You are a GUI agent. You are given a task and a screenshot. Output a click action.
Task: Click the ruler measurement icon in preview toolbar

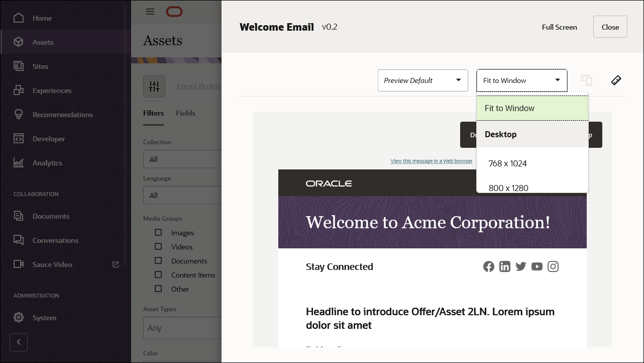click(616, 80)
